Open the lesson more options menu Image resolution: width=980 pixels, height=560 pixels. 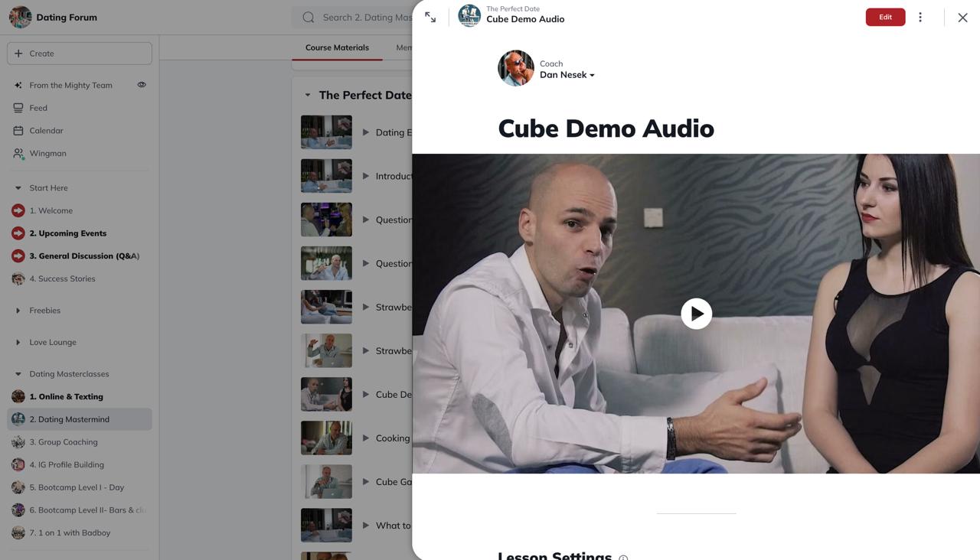(920, 17)
